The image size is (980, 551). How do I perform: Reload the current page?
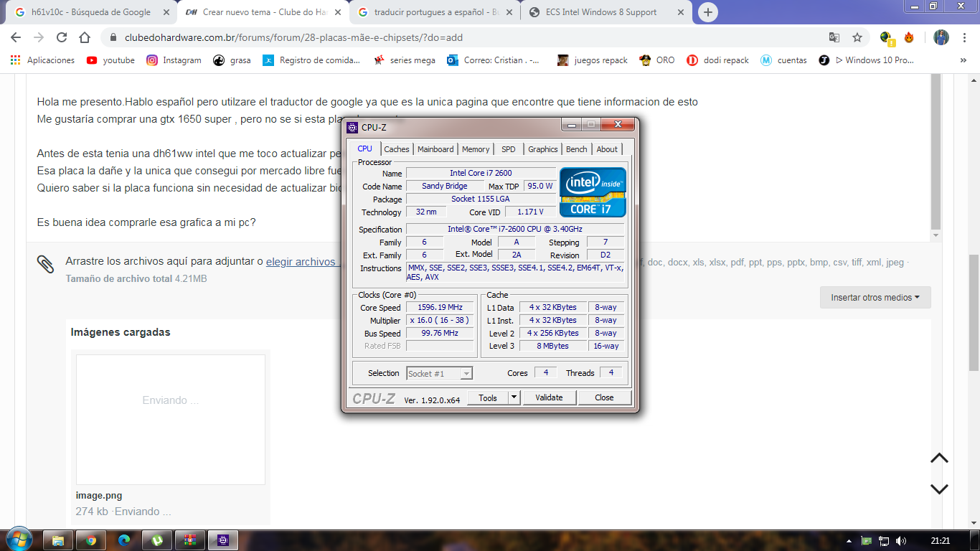(62, 37)
